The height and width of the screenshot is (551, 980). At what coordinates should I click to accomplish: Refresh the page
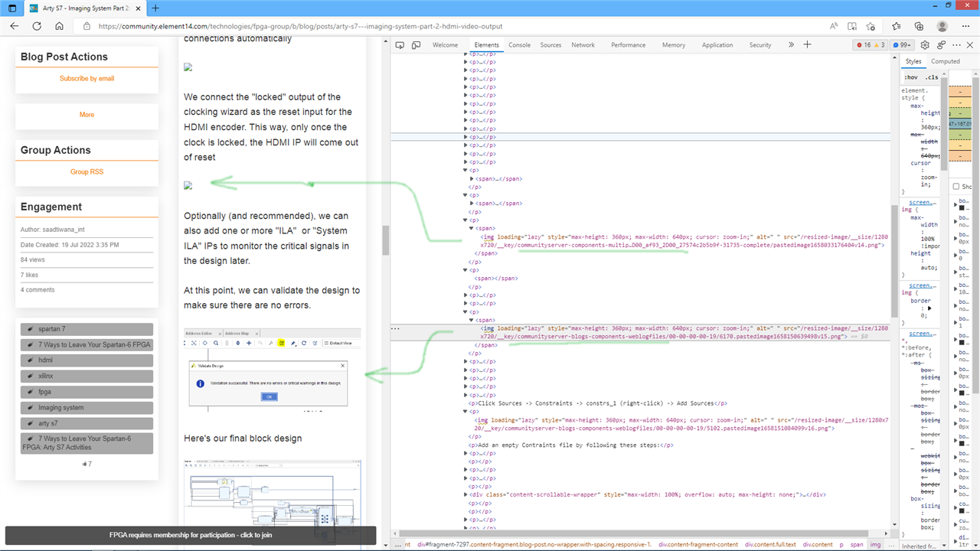37,26
